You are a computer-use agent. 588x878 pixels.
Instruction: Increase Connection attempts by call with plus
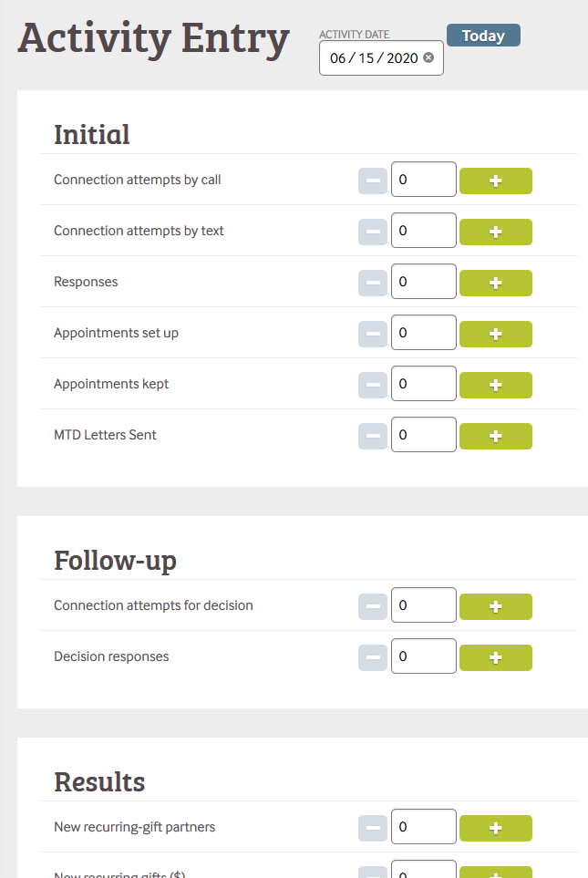[495, 181]
